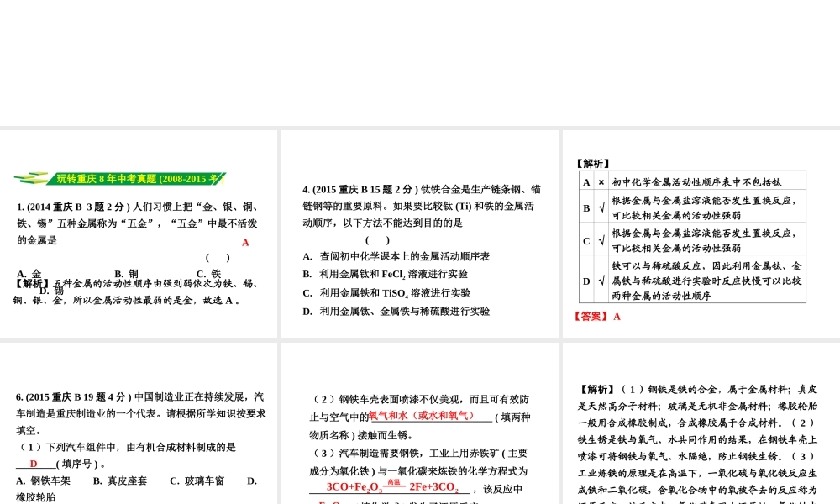This screenshot has width=840, height=504.
Task: Open the slide starting with （2）钢铁车壳表面喷漆
Action: coord(419,423)
